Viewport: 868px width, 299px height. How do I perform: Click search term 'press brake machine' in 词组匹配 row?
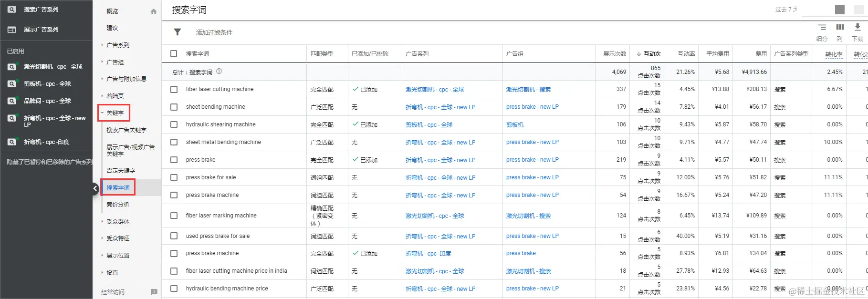pos(212,195)
